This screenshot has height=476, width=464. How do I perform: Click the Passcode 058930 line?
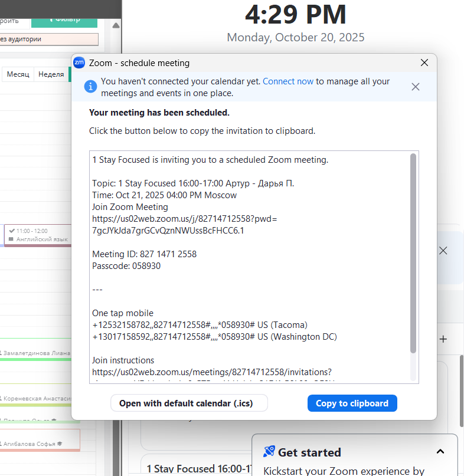[126, 266]
